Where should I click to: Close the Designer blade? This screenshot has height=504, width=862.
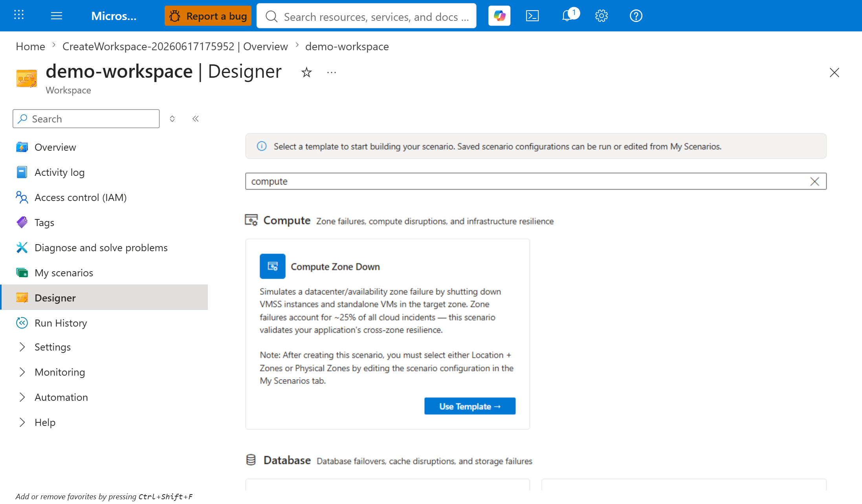[834, 73]
